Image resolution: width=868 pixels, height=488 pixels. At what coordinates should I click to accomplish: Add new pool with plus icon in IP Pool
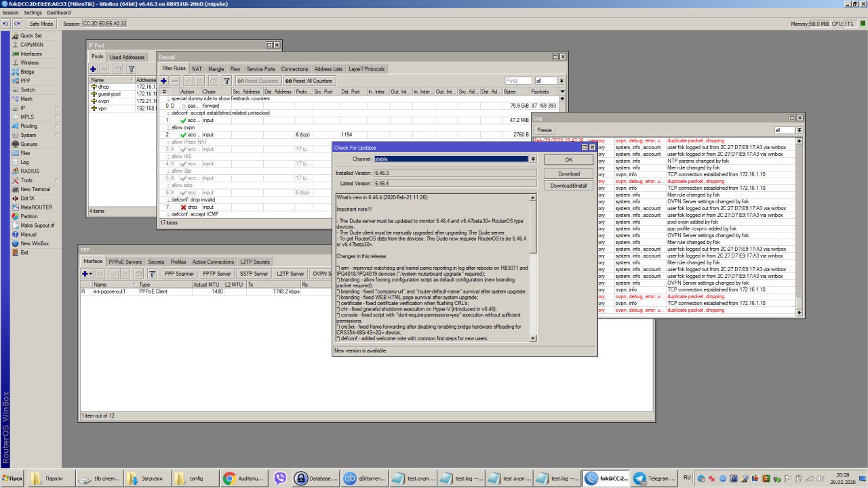point(93,69)
